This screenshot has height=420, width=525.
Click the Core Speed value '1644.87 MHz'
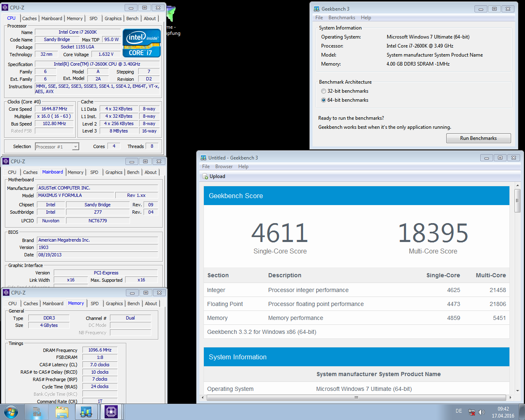coord(55,109)
